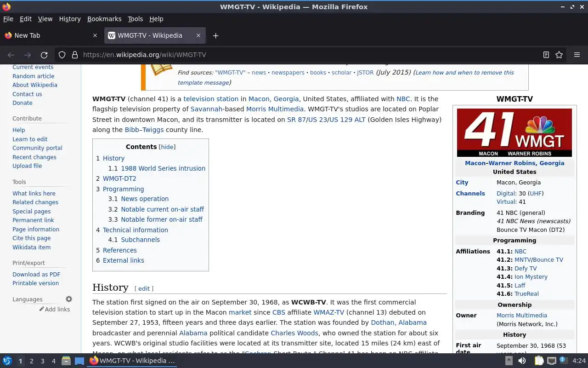Open the SR 87 highway link

coord(296,120)
